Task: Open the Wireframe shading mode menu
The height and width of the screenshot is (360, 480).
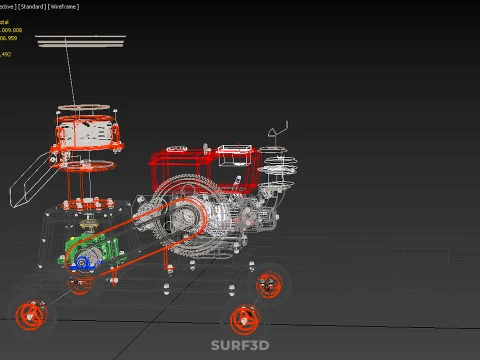Action: pos(63,7)
